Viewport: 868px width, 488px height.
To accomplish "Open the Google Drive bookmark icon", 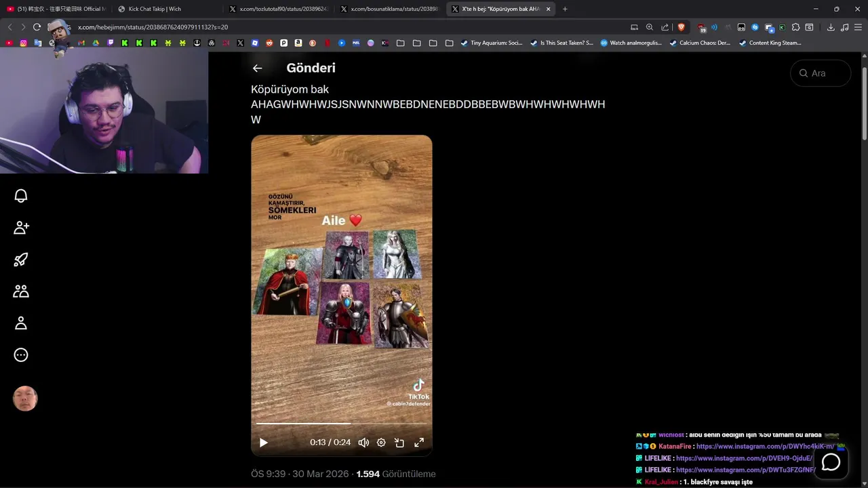I will pos(96,43).
